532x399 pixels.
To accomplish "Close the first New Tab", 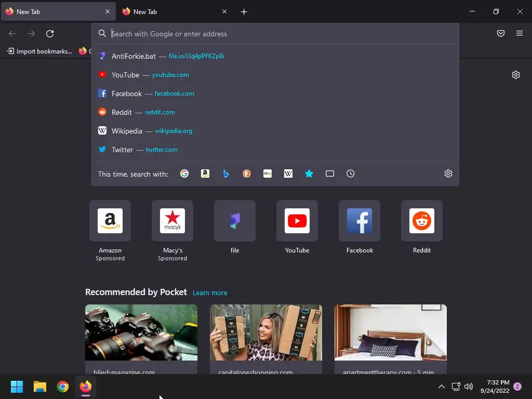I will tap(108, 11).
